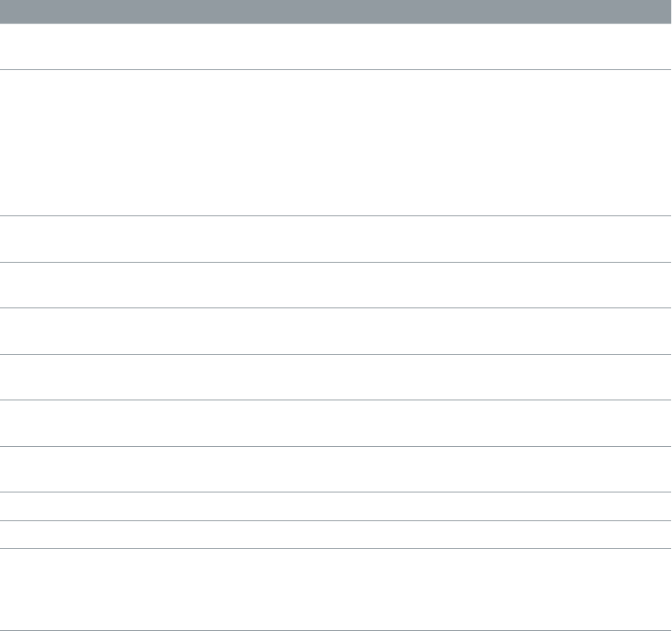This screenshot has height=631, width=672.
Task: Click the last empty row at bottom
Action: point(336,590)
